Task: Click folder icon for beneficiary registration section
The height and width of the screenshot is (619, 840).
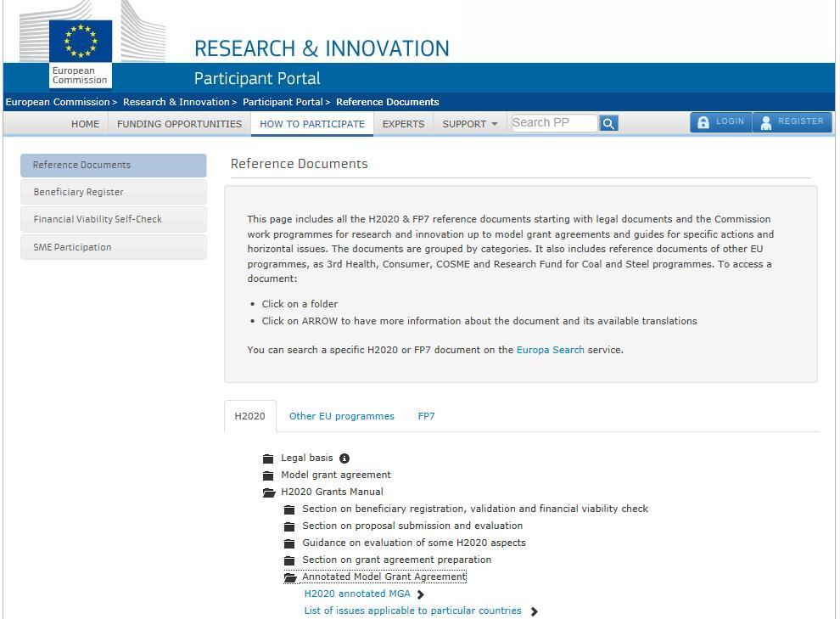Action: (289, 509)
